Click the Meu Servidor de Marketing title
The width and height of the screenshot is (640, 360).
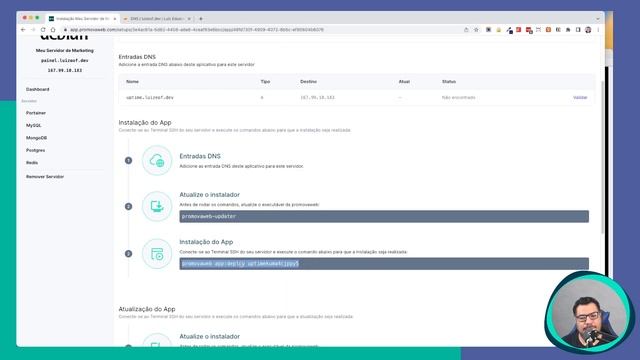point(64,51)
